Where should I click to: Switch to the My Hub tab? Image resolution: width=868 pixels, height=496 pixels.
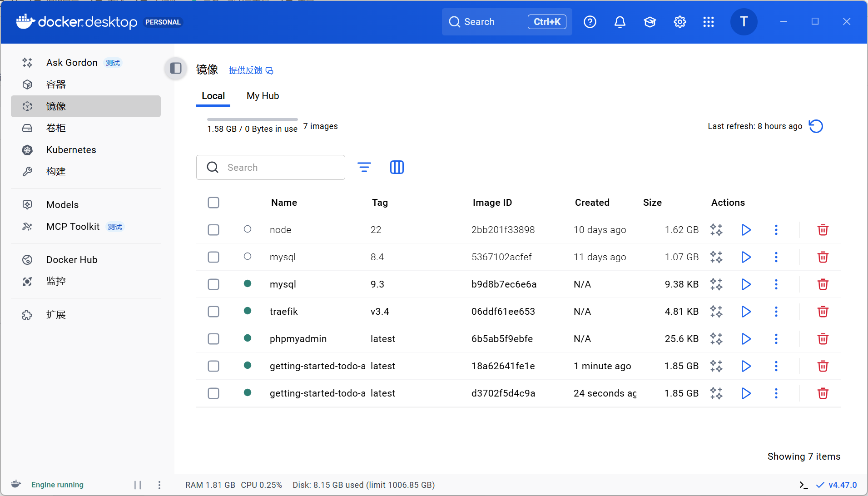pos(263,96)
